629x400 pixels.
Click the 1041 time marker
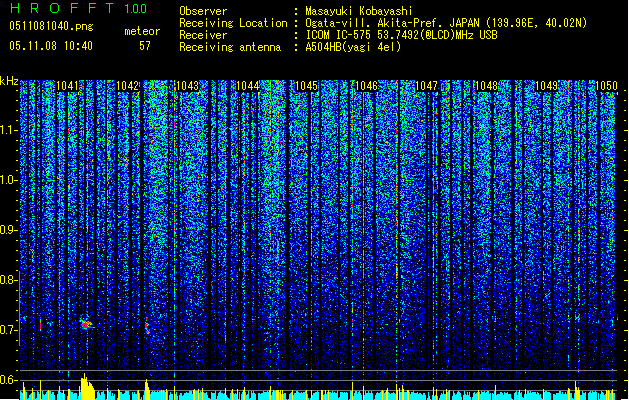click(67, 86)
